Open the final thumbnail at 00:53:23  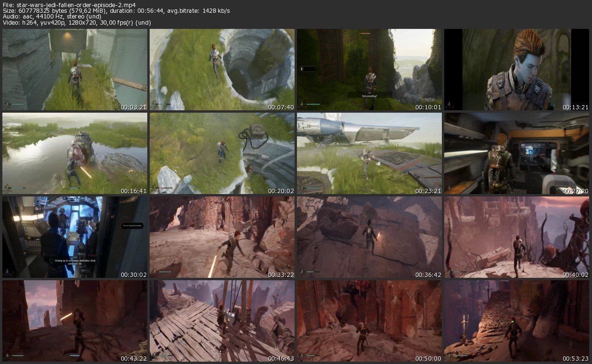[517, 321]
